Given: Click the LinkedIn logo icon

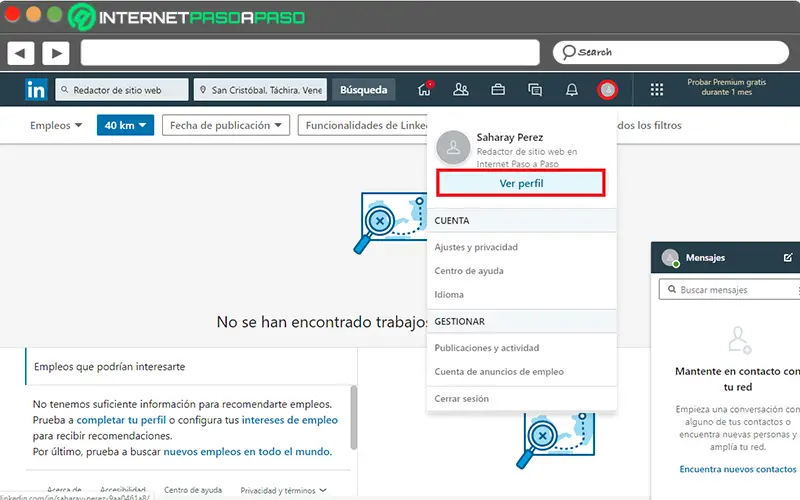Looking at the screenshot, I should pyautogui.click(x=36, y=90).
